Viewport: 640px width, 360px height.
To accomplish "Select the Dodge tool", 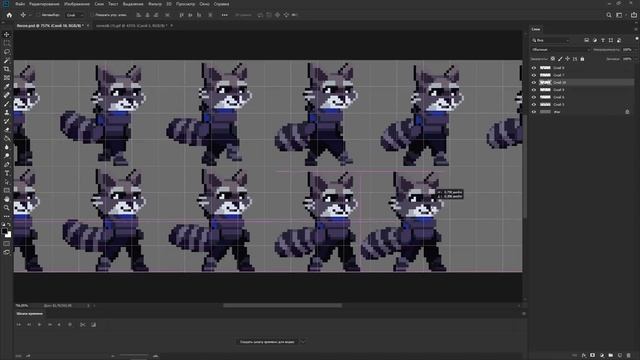I will [7, 156].
